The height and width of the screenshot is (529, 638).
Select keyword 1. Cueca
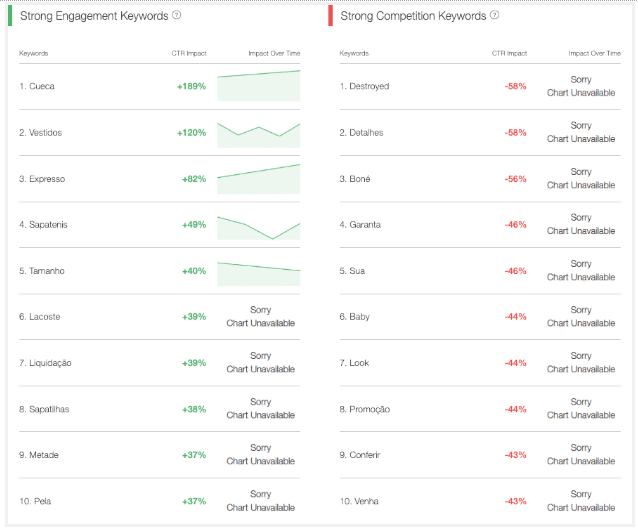tap(37, 86)
